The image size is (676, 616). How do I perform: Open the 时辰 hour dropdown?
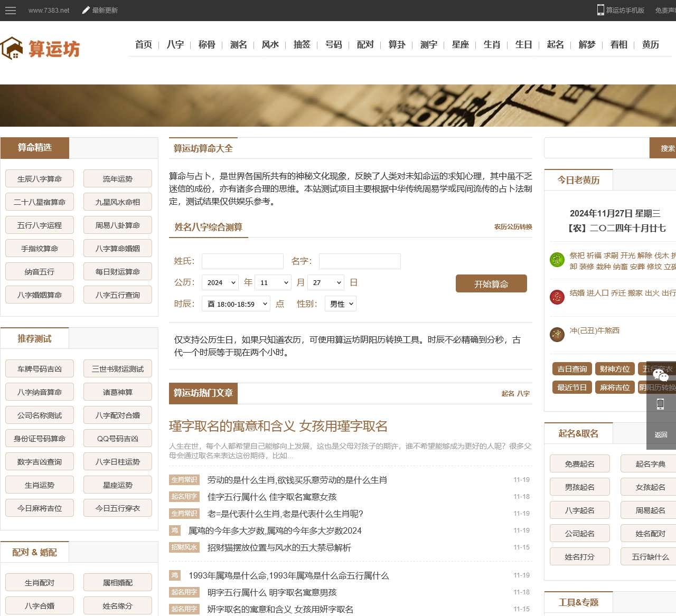pyautogui.click(x=236, y=304)
